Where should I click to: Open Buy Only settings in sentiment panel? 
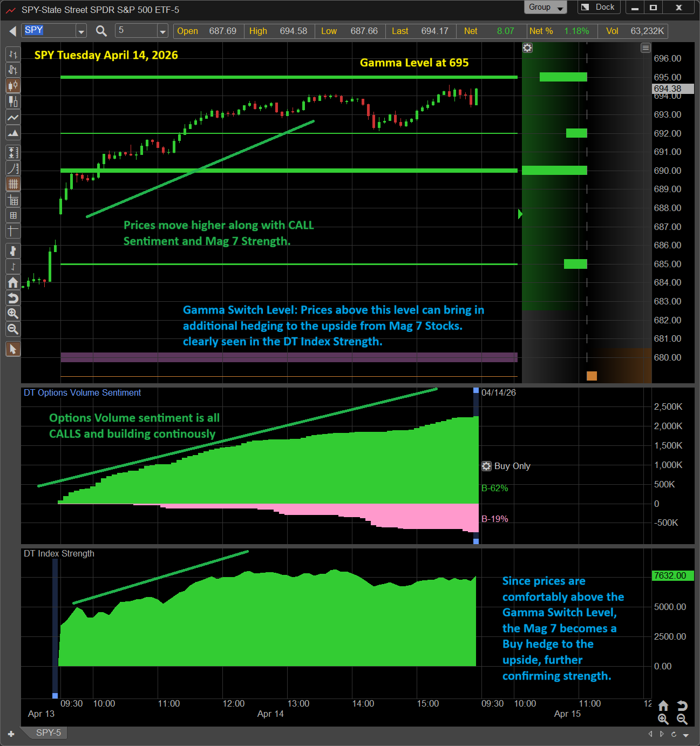486,466
